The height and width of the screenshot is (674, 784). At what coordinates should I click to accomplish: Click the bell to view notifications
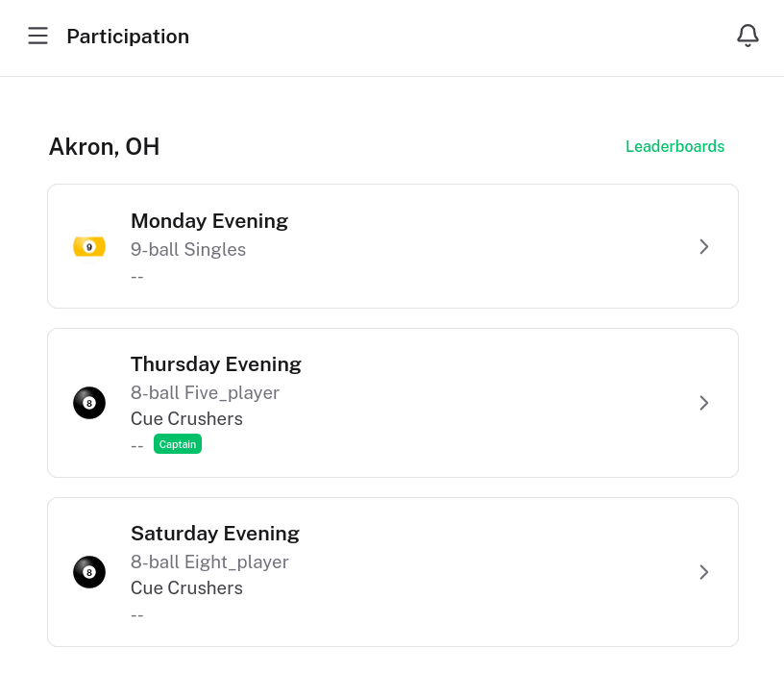[x=747, y=35]
